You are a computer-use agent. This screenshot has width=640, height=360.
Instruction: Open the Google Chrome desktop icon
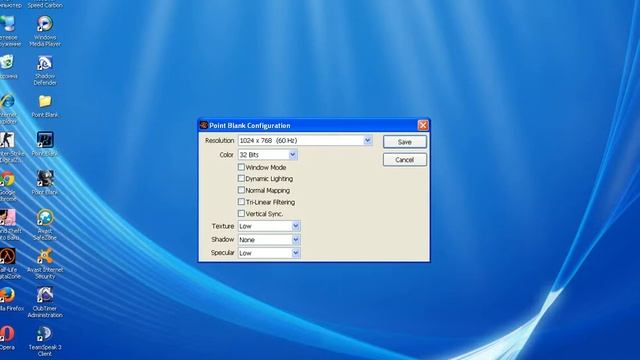click(8, 186)
